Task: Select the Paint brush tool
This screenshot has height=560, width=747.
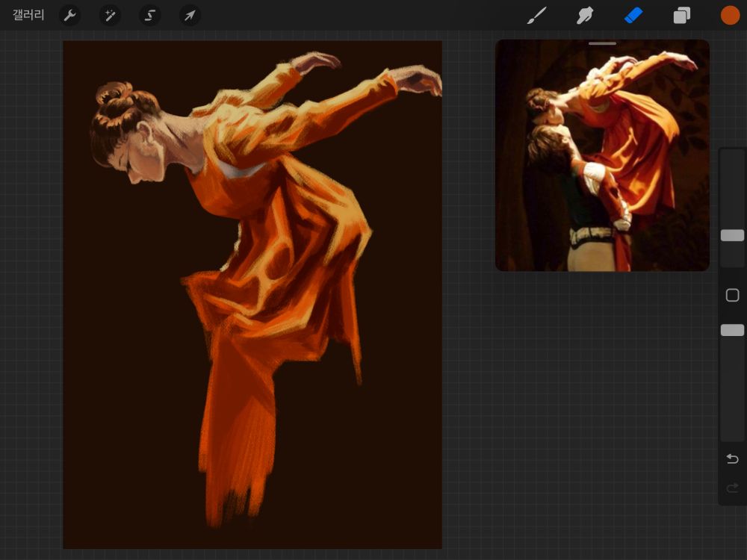Action: coord(536,15)
